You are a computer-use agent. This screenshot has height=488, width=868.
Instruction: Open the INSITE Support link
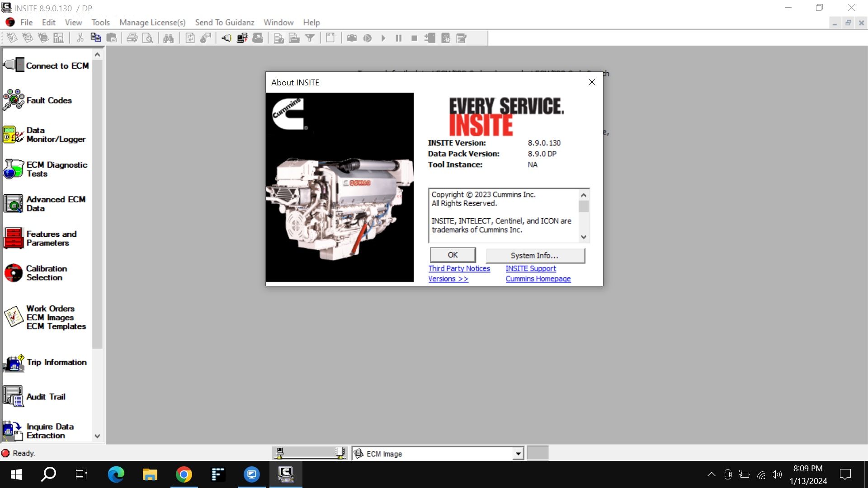pos(531,268)
